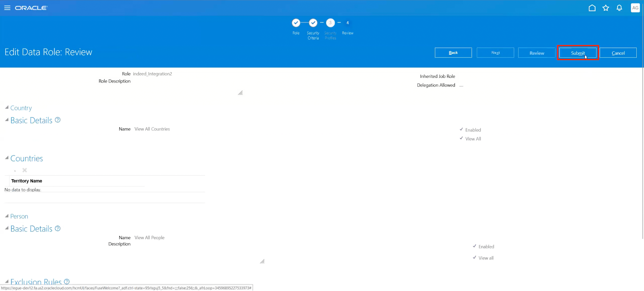
Task: Open help for Country Basic Details
Action: pos(58,120)
